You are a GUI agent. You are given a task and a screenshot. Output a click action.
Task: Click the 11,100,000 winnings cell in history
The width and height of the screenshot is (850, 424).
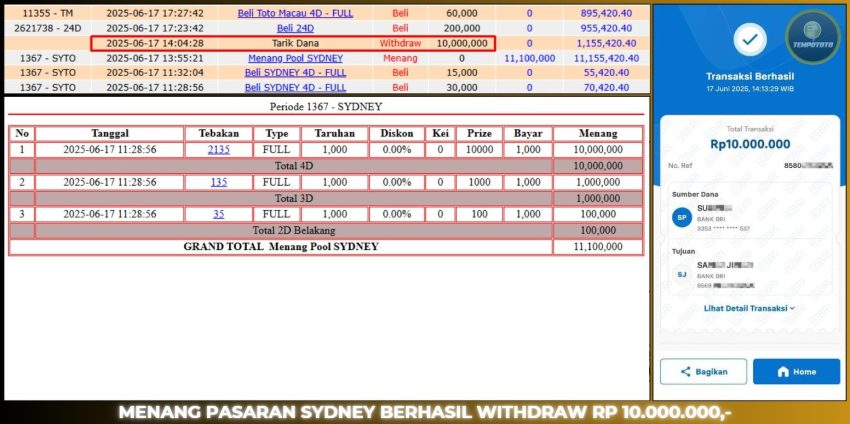pos(530,58)
